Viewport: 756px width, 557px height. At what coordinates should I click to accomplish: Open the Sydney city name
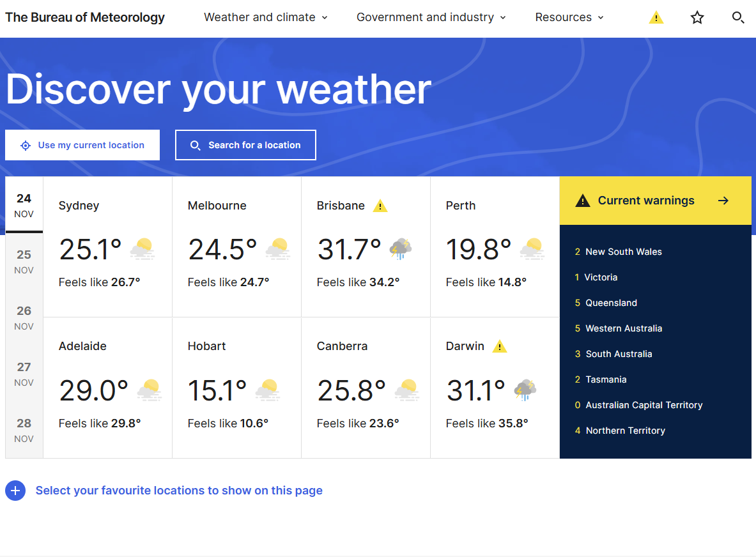coord(79,206)
